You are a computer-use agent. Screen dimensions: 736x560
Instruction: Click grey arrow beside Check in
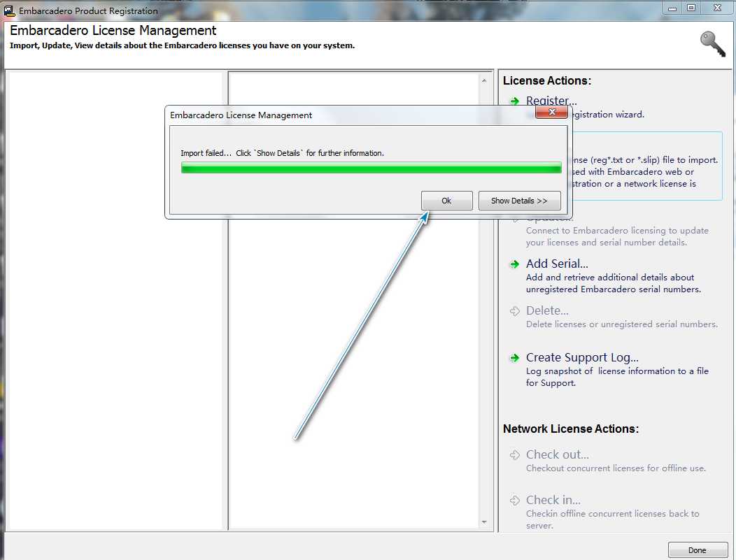click(515, 500)
